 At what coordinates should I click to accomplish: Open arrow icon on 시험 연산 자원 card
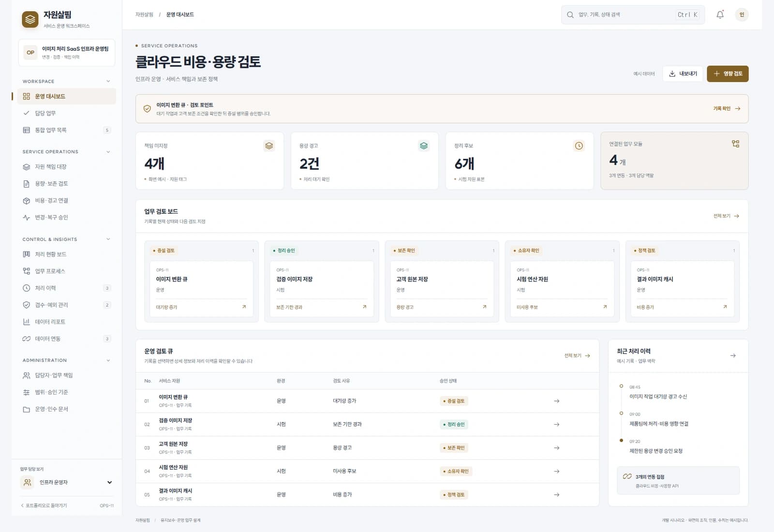(605, 307)
